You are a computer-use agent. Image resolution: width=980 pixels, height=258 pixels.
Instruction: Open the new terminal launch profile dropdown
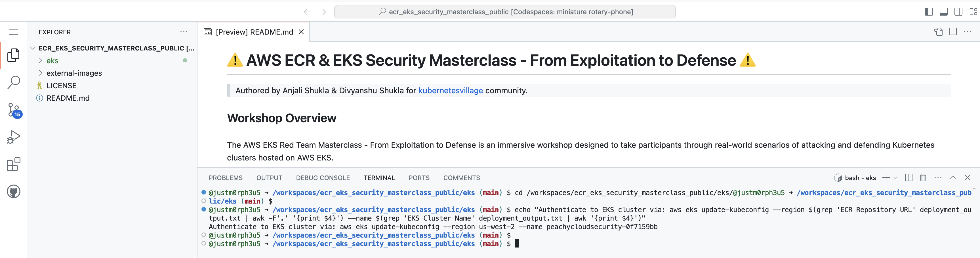[895, 178]
